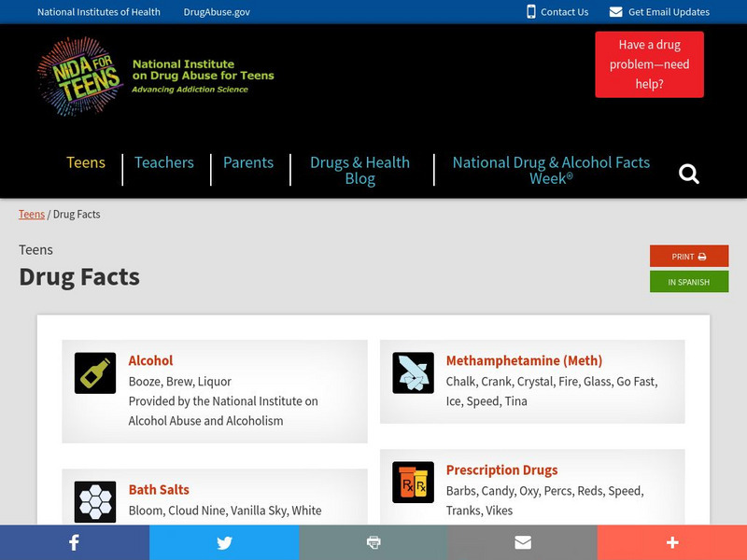Expand more sharing options plus button
The width and height of the screenshot is (747, 560).
pos(672,542)
